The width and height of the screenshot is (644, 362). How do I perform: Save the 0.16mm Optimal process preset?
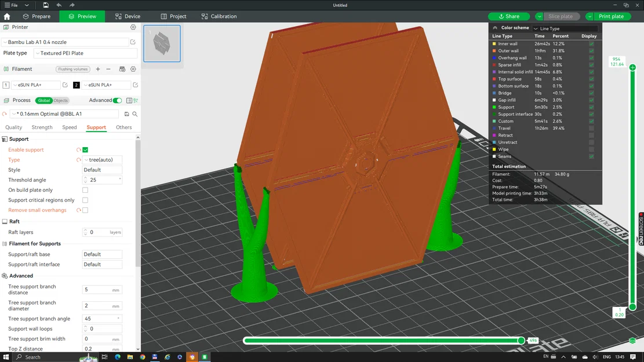pyautogui.click(x=126, y=114)
